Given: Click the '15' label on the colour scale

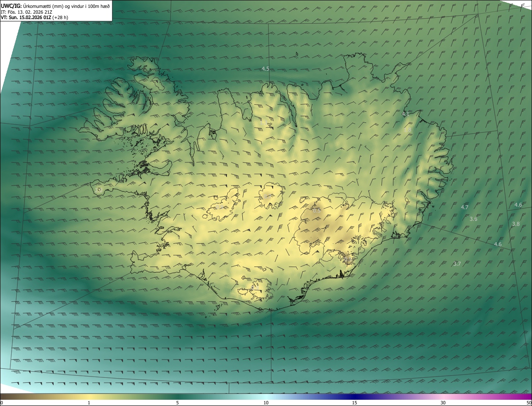Looking at the screenshot, I should pyautogui.click(x=355, y=403).
